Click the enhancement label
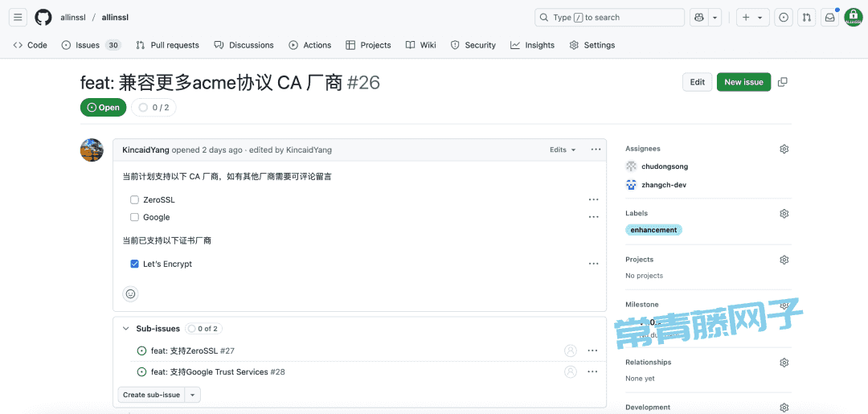868x414 pixels. (x=653, y=230)
